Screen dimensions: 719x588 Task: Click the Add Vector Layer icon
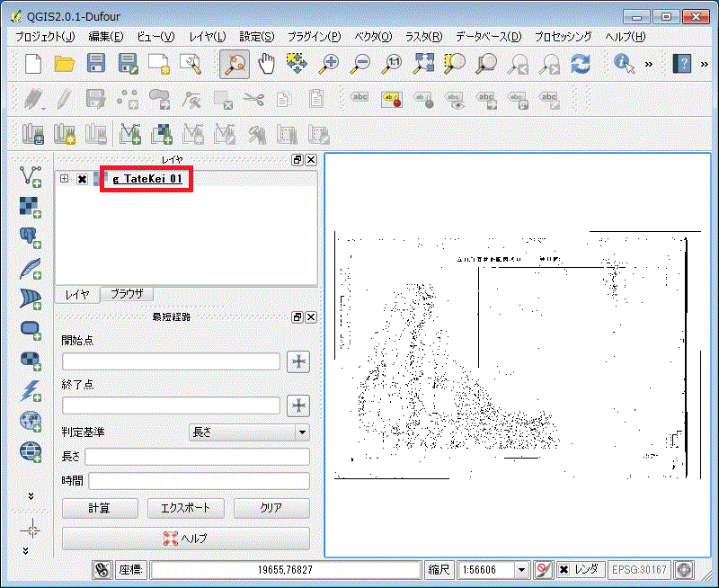[31, 176]
